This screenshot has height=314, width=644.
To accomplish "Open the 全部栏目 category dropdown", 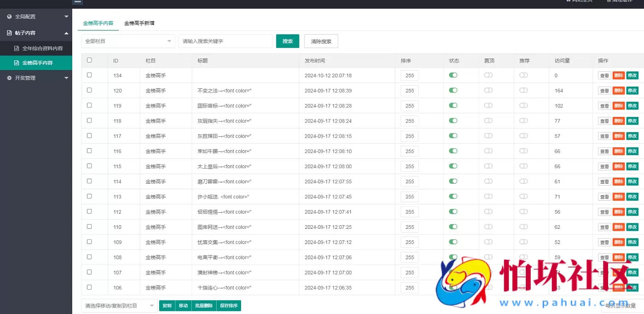I will [x=128, y=41].
